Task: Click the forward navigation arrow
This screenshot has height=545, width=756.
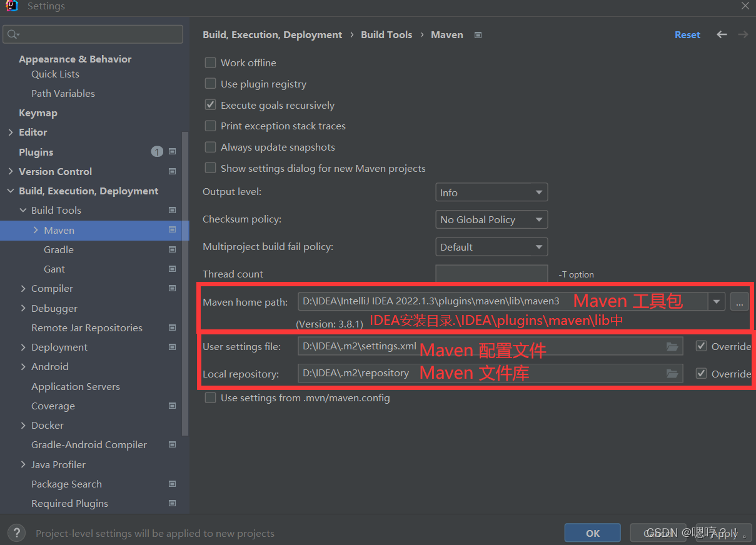Action: [x=743, y=34]
